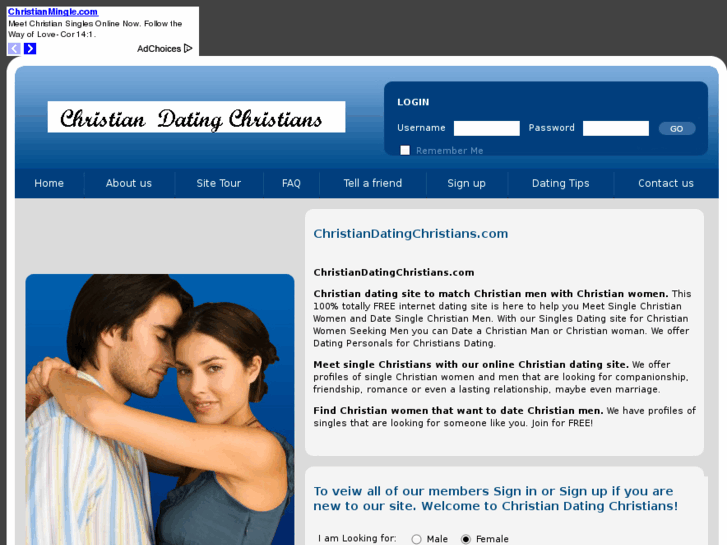Open the Contact us page

coord(666,183)
